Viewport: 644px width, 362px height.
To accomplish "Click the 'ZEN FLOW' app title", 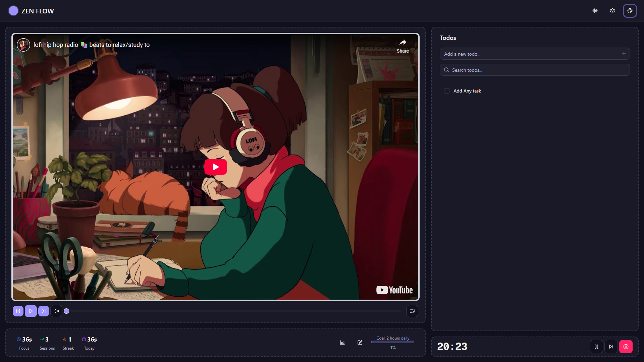I will (38, 11).
